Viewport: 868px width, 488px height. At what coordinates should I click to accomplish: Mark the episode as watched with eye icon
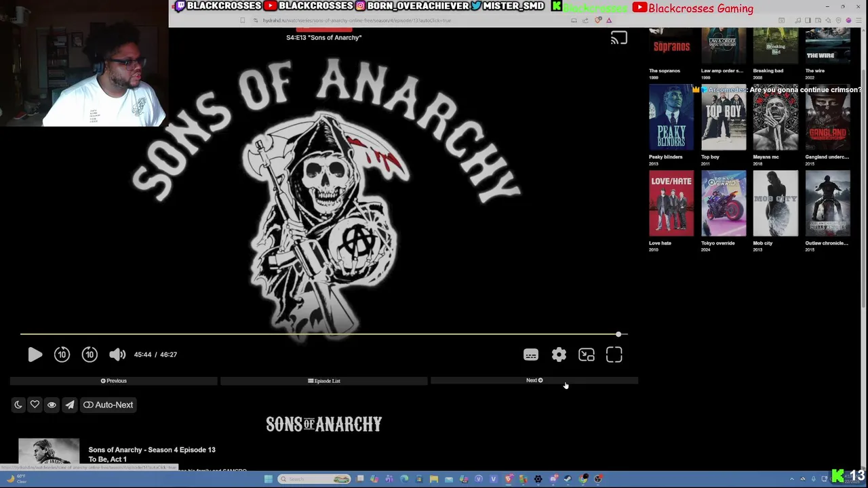coord(52,405)
